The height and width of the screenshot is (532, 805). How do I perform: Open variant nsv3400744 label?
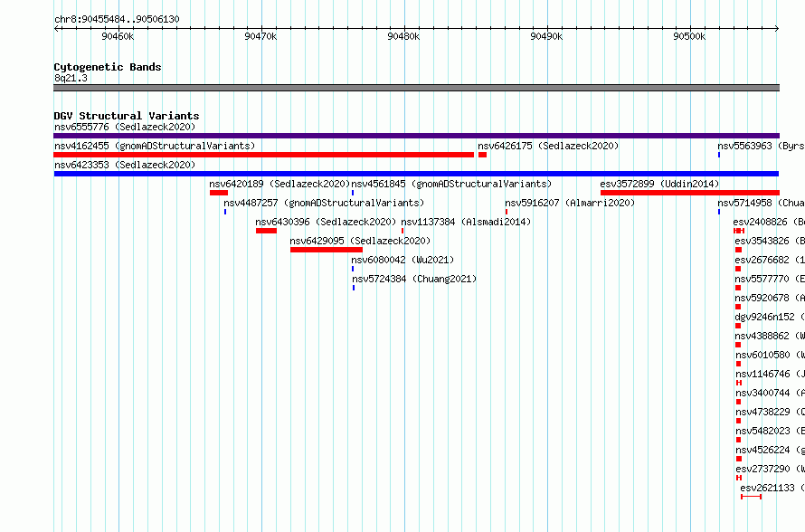point(770,393)
